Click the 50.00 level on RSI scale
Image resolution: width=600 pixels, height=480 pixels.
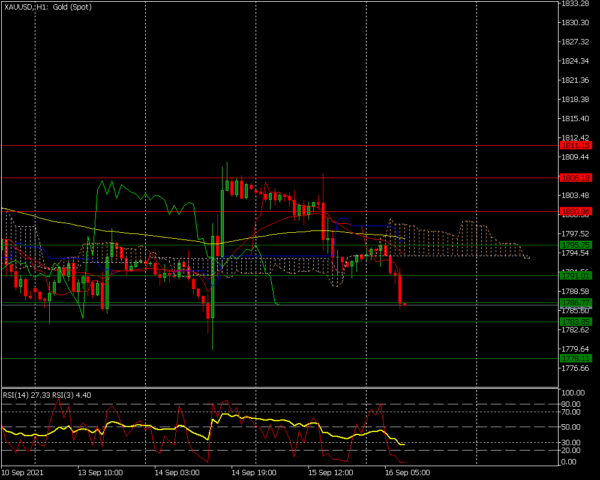(571, 427)
